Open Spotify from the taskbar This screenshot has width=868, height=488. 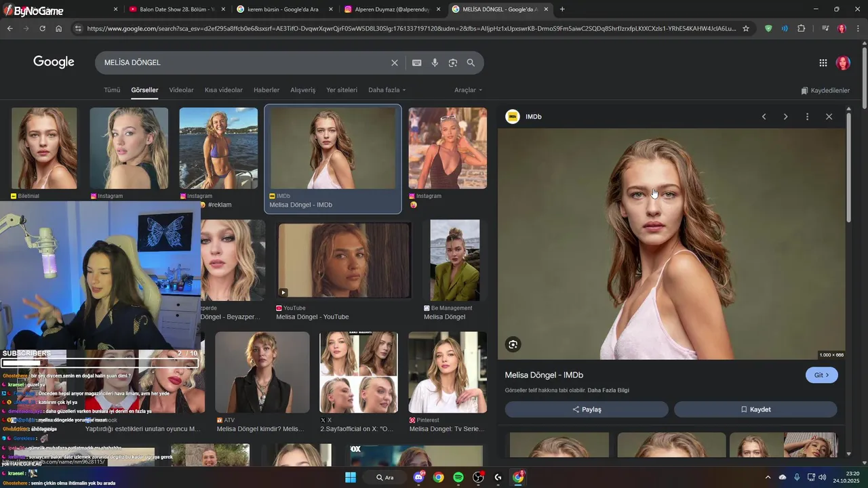(x=458, y=477)
